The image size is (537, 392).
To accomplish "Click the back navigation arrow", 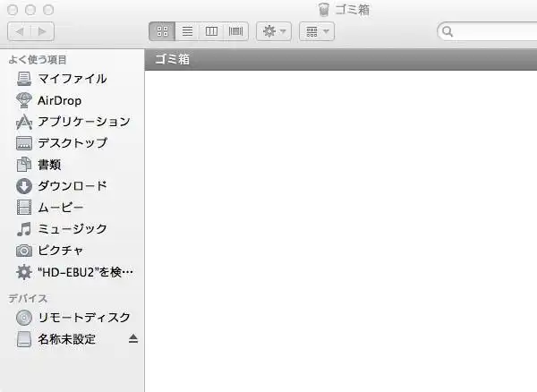I will (x=19, y=30).
